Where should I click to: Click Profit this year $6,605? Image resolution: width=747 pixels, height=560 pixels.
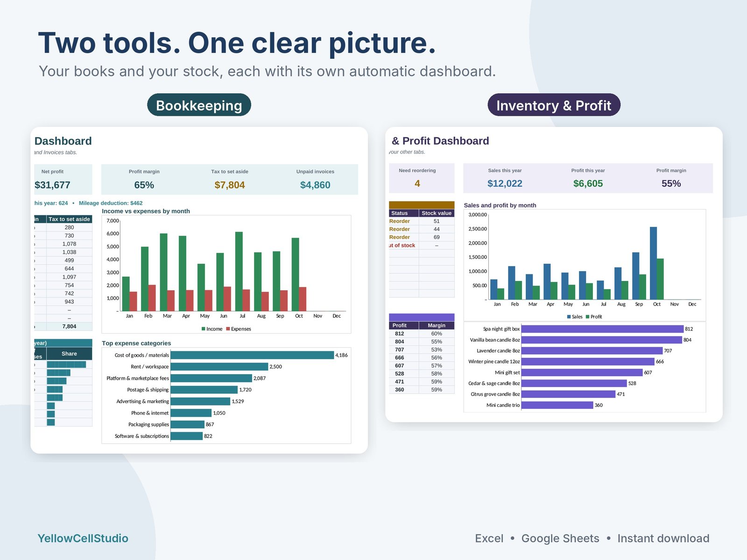click(x=588, y=183)
